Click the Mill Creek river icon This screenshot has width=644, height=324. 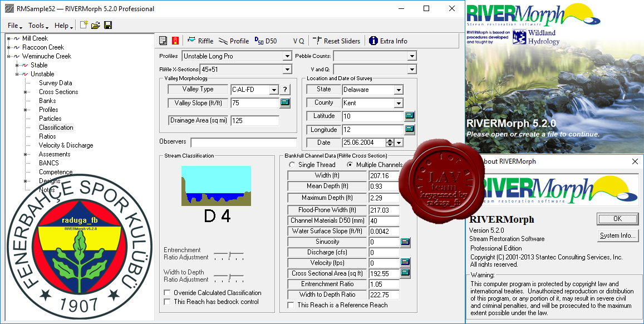point(17,38)
